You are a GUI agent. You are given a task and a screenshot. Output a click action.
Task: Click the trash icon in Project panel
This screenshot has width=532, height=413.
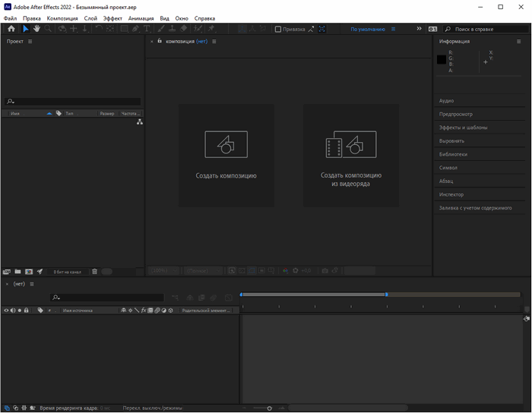(95, 272)
